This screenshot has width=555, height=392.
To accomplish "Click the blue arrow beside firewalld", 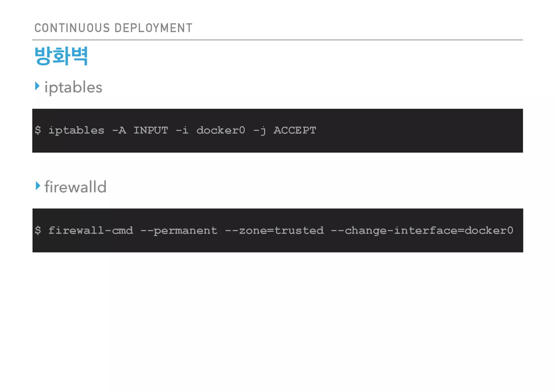I will click(x=38, y=186).
